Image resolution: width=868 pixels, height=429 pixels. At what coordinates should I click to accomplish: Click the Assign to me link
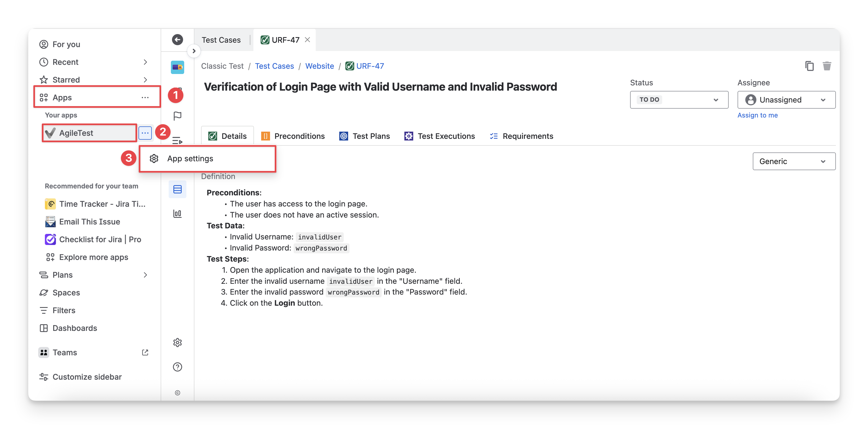click(x=757, y=115)
